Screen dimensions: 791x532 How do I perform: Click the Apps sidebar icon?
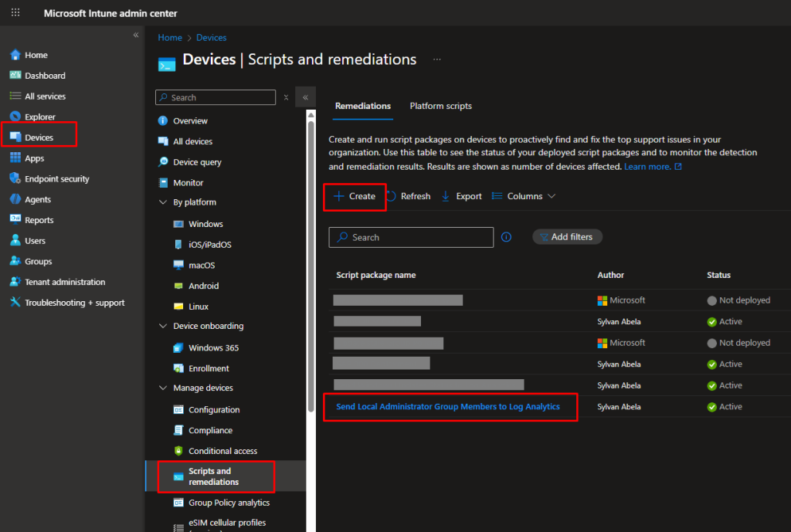36,158
